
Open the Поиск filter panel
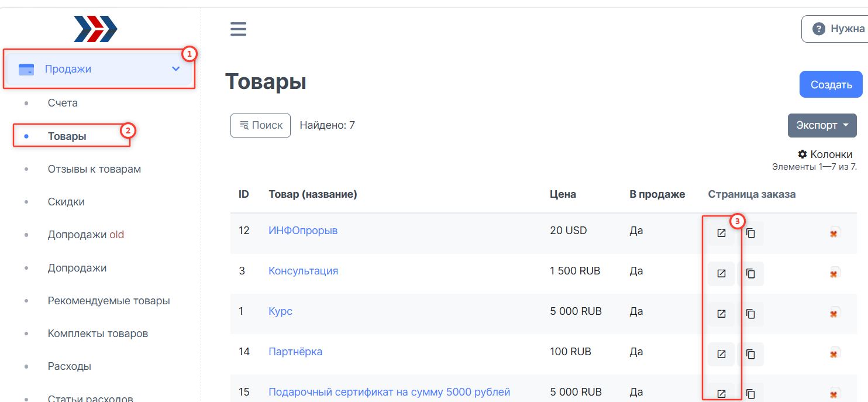coord(260,125)
